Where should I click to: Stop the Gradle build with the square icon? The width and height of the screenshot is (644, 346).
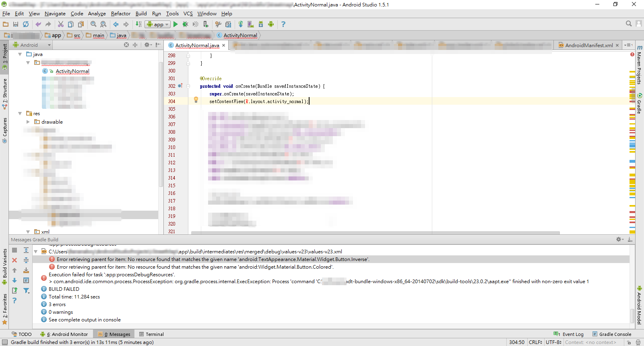tap(14, 250)
